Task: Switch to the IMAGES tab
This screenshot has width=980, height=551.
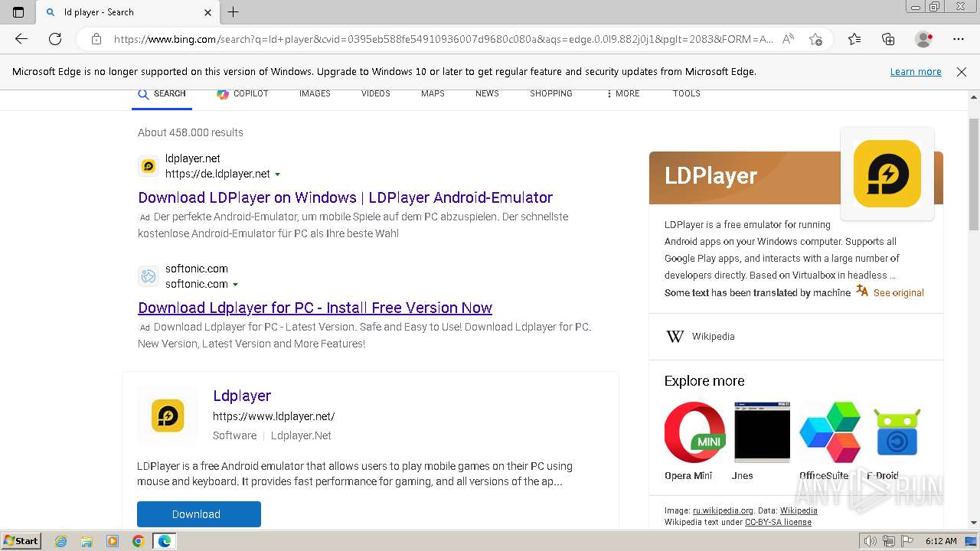Action: (x=315, y=93)
